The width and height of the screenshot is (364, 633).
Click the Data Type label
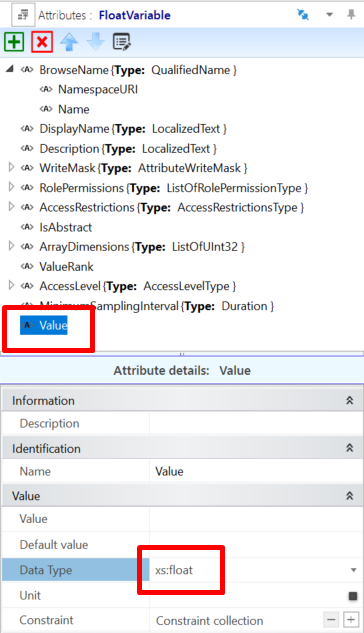[x=46, y=570]
